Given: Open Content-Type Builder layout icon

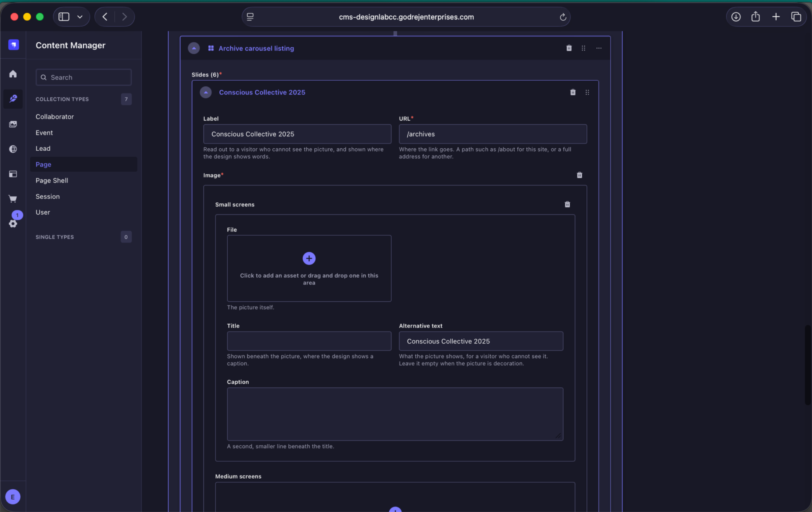Looking at the screenshot, I should tap(13, 174).
